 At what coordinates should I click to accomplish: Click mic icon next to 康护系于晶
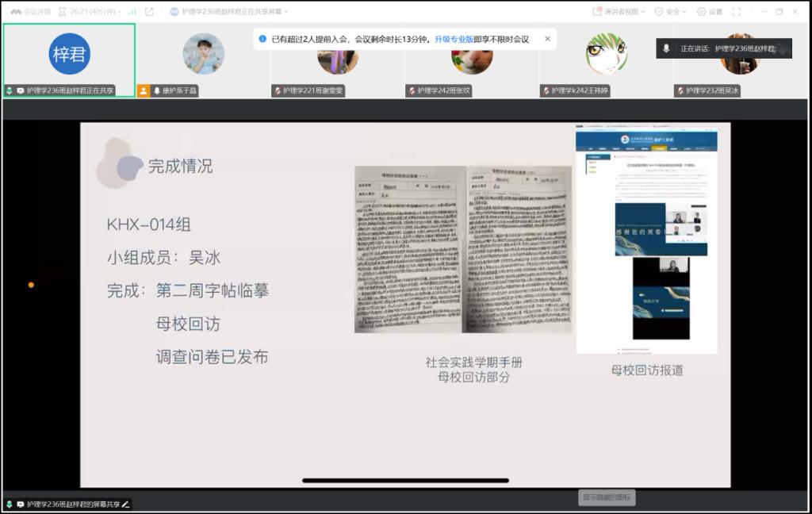156,91
